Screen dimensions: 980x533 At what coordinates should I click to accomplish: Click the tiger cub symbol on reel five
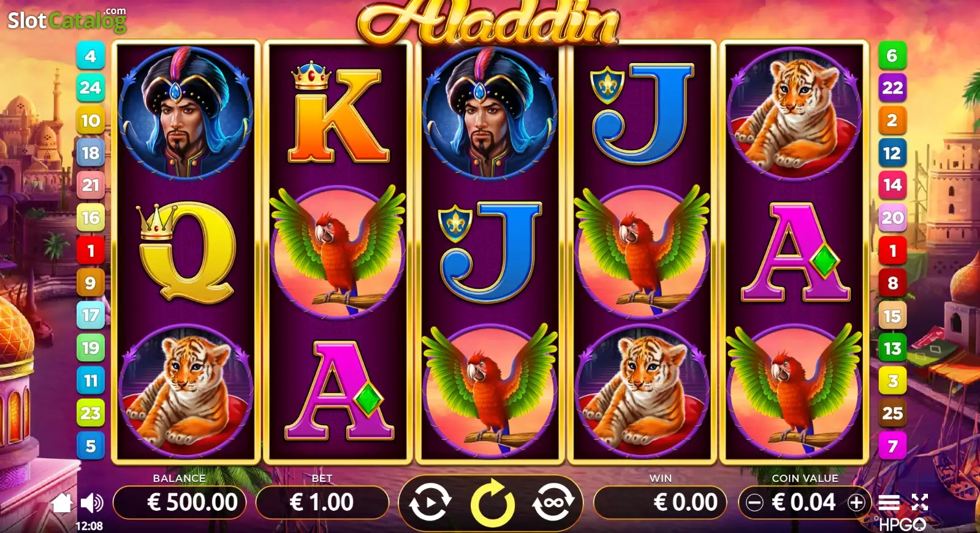pos(794,114)
